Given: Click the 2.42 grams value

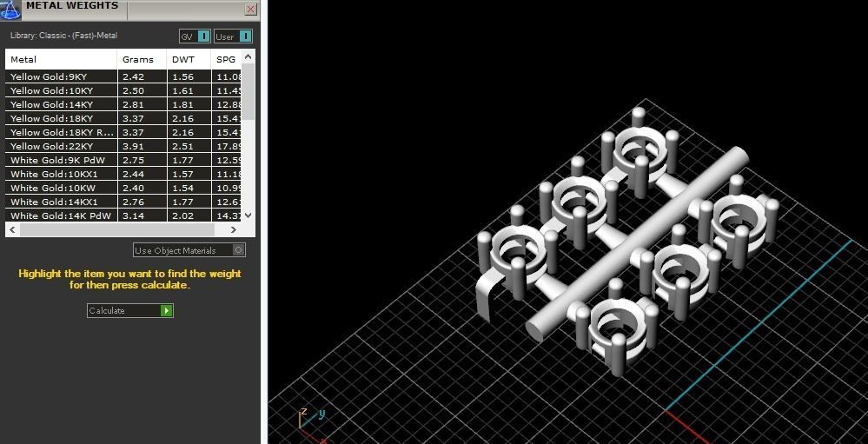Looking at the screenshot, I should (x=134, y=77).
